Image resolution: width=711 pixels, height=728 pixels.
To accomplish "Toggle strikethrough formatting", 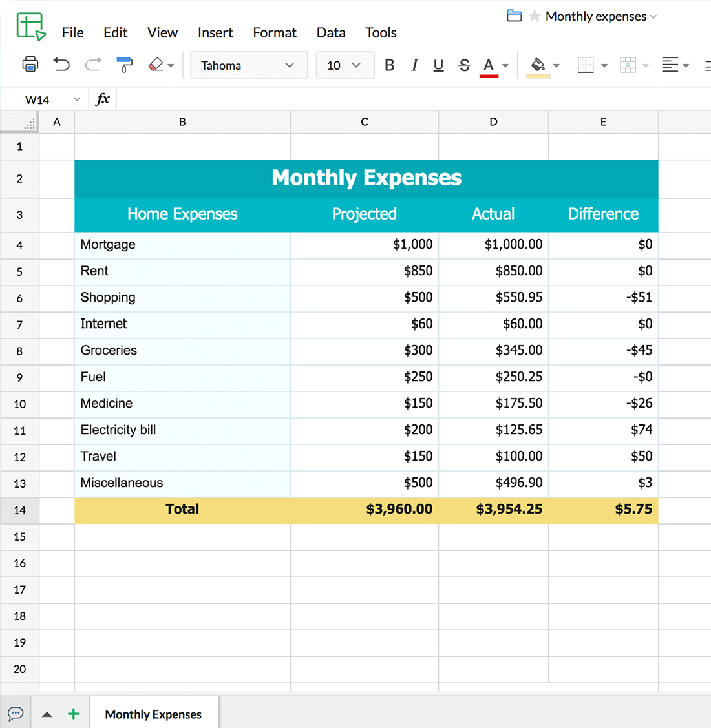I will tap(464, 65).
